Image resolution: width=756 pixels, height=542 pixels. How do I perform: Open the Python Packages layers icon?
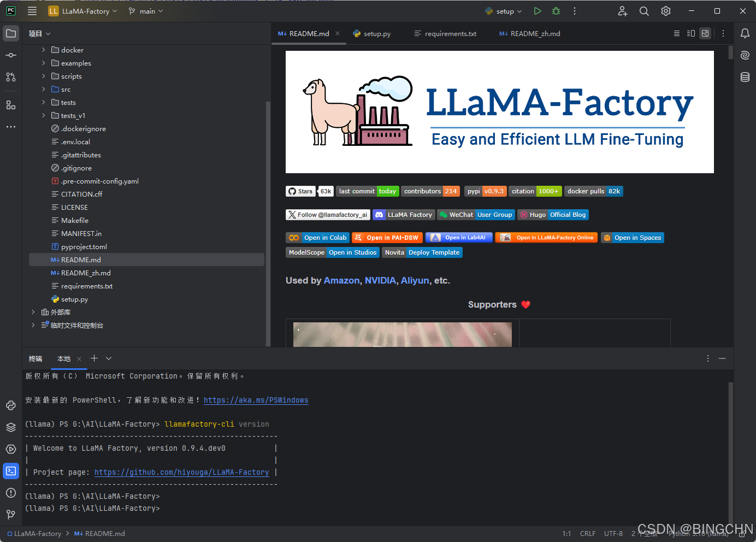11,427
